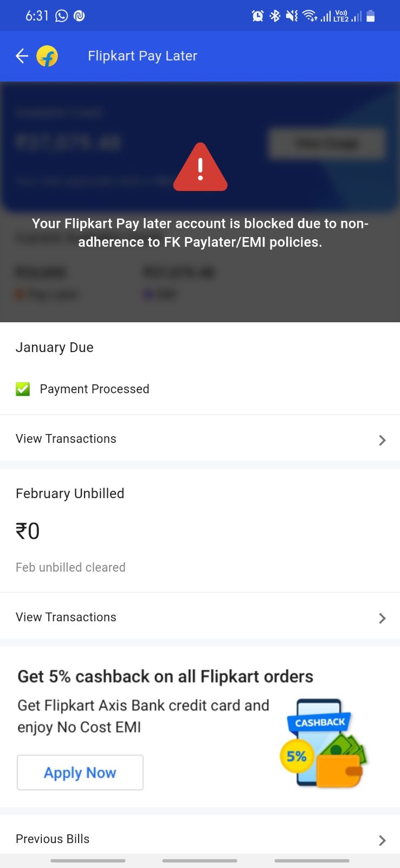Expand February Unbilled View Transactions chevron
This screenshot has width=400, height=868.
tap(382, 618)
